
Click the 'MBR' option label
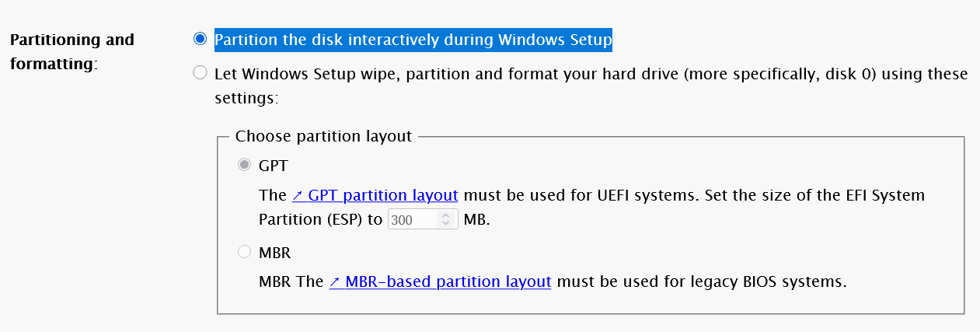(275, 253)
